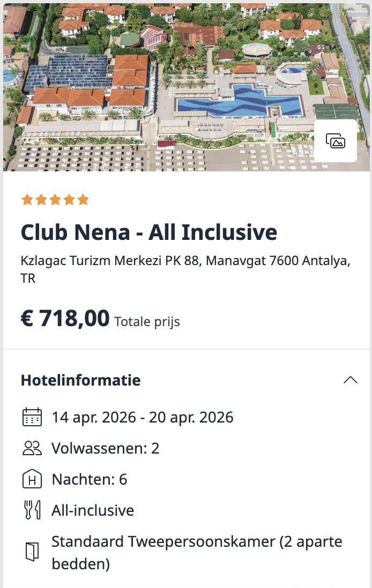The image size is (372, 588).
Task: Click the hotel address in Antalya
Action: point(185,269)
